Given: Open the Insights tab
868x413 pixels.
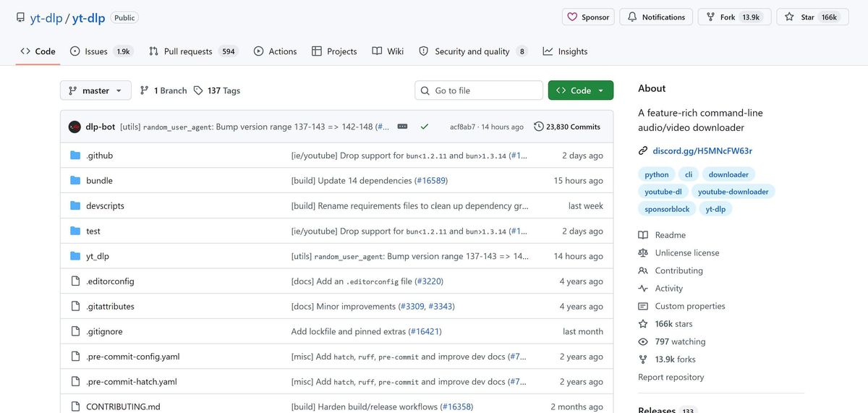Looking at the screenshot, I should pos(565,51).
